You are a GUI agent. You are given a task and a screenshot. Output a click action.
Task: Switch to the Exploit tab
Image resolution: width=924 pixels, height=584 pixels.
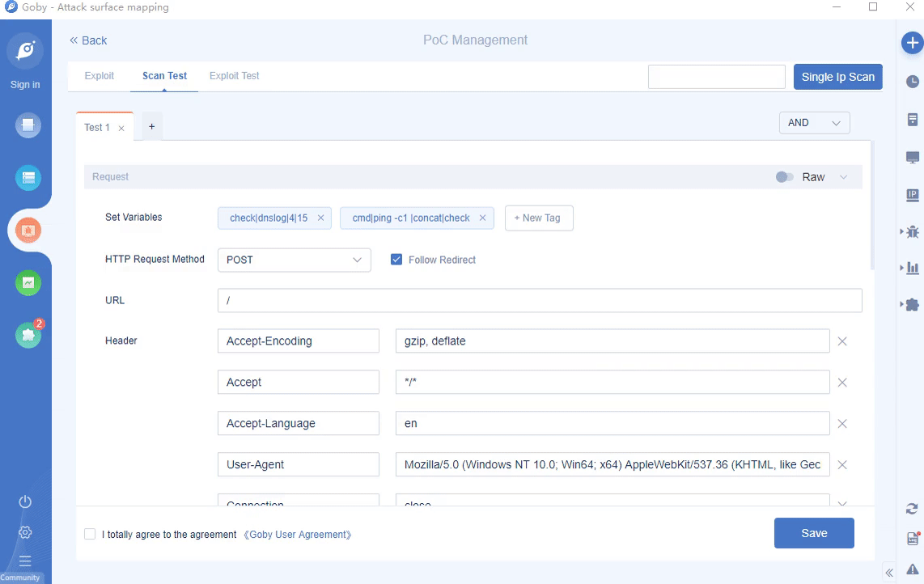pos(100,76)
